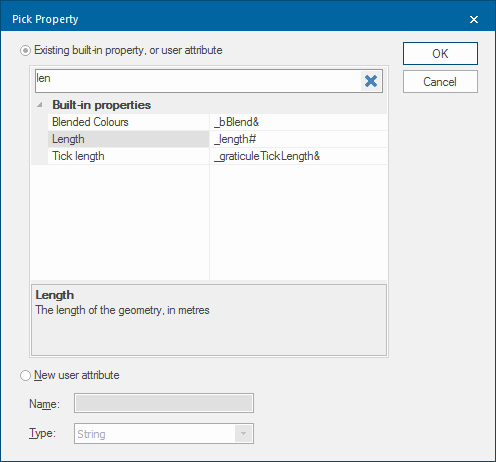Clear the search filter with blue X

point(371,81)
